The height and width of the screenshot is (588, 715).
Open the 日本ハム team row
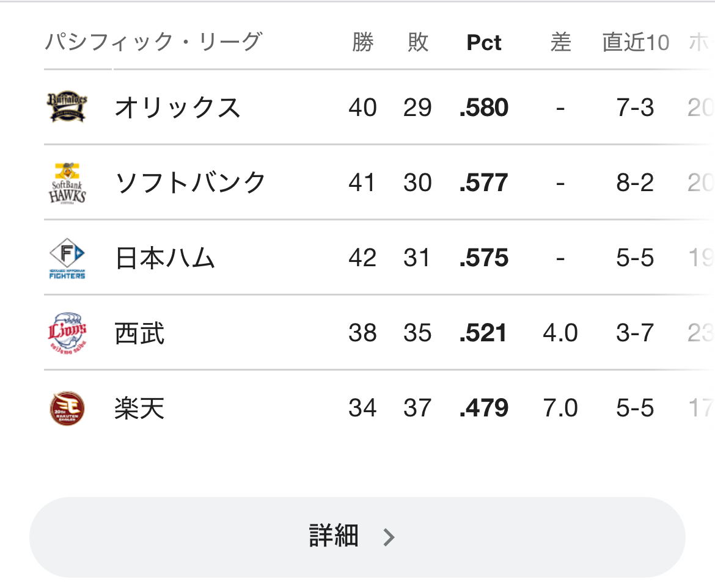(x=378, y=258)
